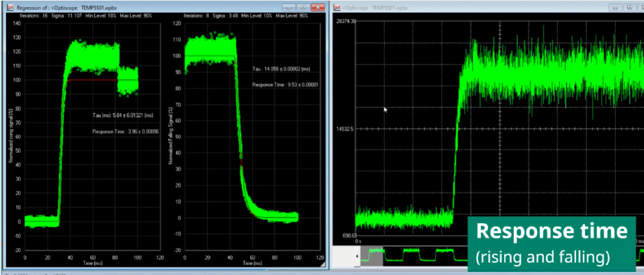The image size is (644, 275).
Task: Click the falling Response Time 9.53 label
Action: click(x=285, y=85)
